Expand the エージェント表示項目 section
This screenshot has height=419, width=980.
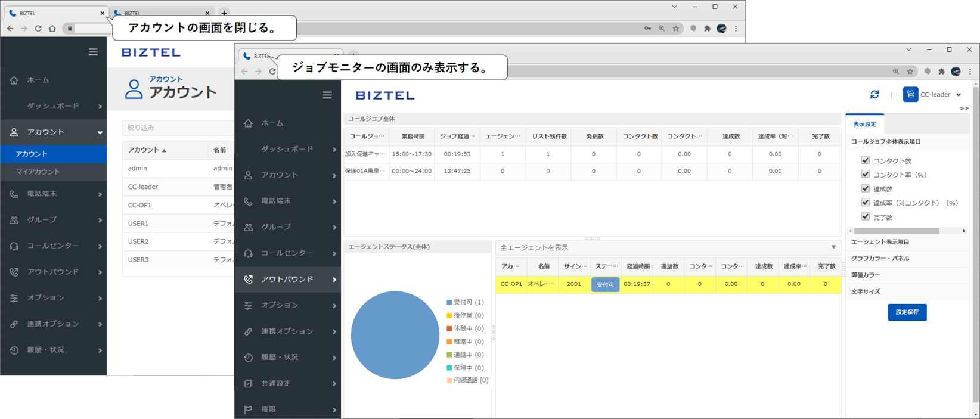(x=880, y=242)
